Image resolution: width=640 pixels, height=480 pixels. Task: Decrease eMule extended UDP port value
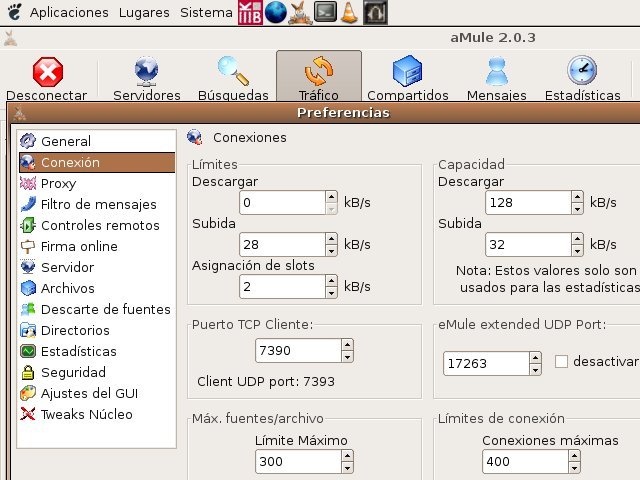tap(535, 369)
